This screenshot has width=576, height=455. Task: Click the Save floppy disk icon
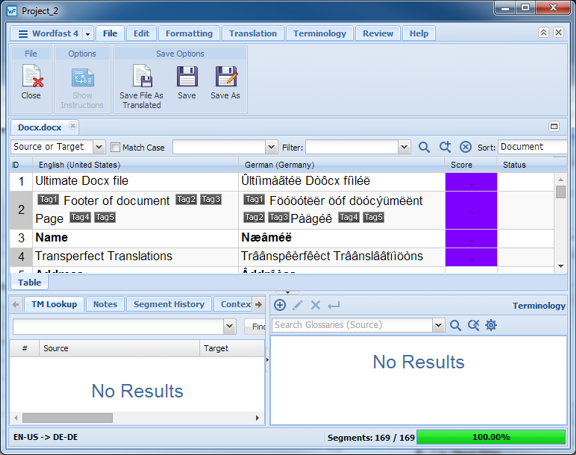187,76
